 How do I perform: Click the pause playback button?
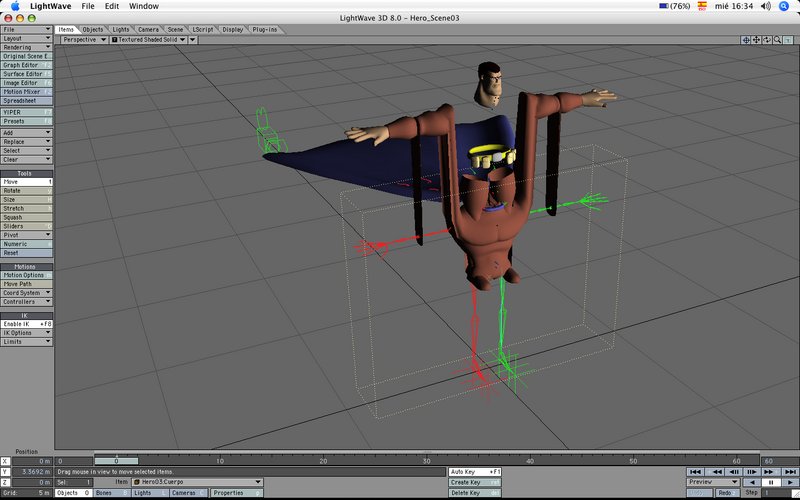tap(771, 482)
